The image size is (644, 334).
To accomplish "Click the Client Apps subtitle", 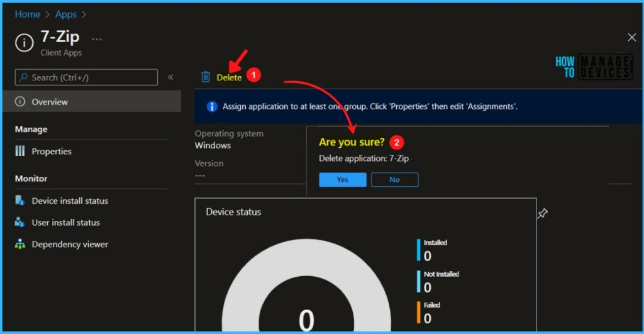I will pos(61,53).
